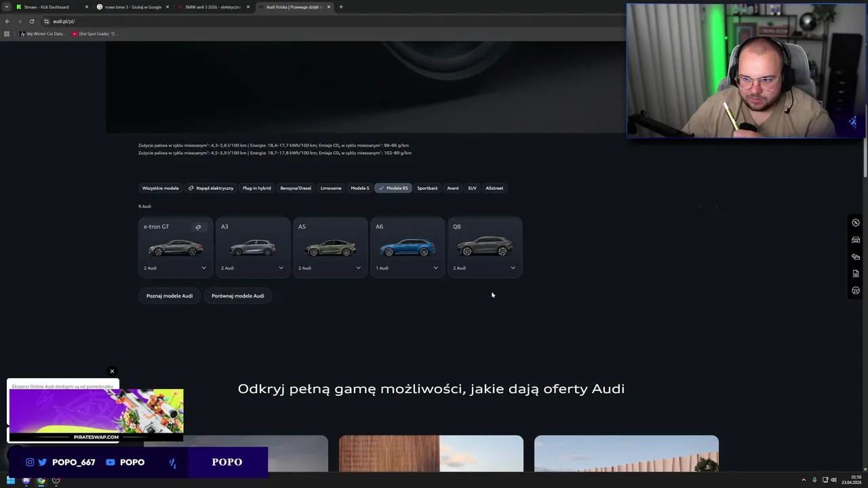Expand the Q8 model chevron
This screenshot has height=488, width=868.
point(513,268)
